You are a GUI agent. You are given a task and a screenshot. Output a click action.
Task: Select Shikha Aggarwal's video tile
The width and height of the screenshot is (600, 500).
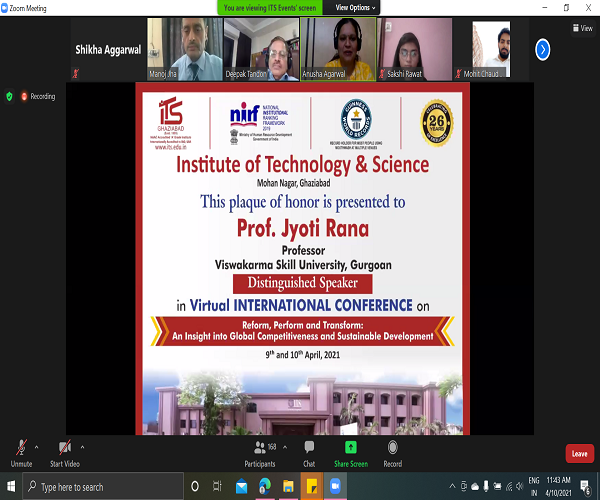click(108, 50)
